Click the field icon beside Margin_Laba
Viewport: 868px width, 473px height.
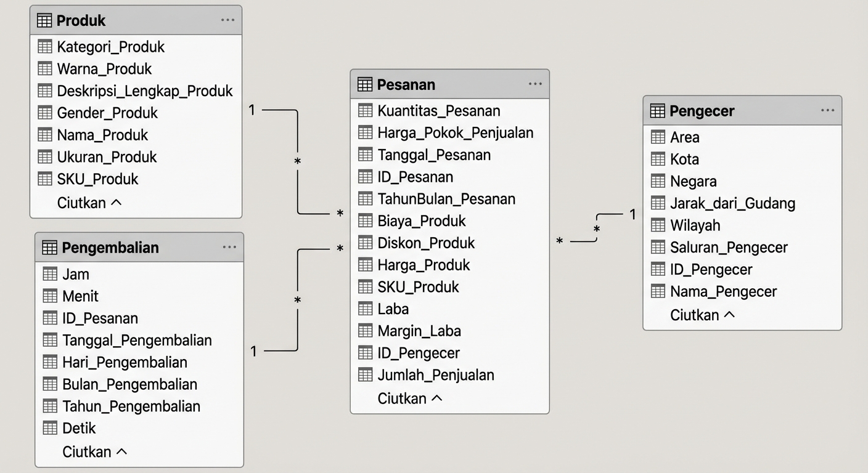365,331
